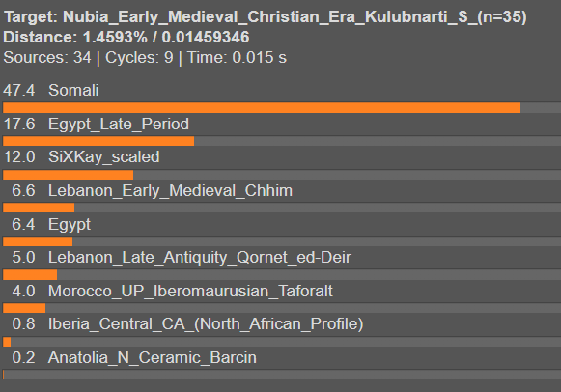The image size is (561, 392).
Task: Select Lebanon_Late_Antiquity_Qornet_ed-Deir entry
Action: [x=200, y=258]
